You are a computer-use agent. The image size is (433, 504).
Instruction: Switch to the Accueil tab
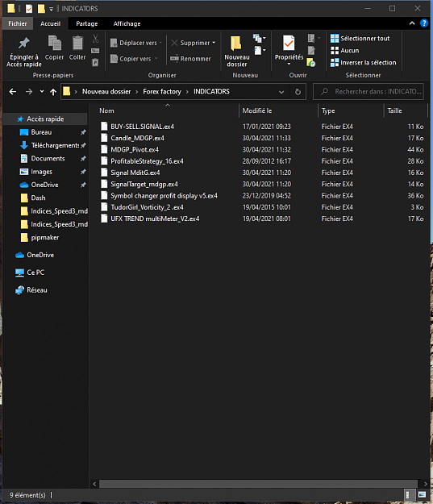point(50,23)
